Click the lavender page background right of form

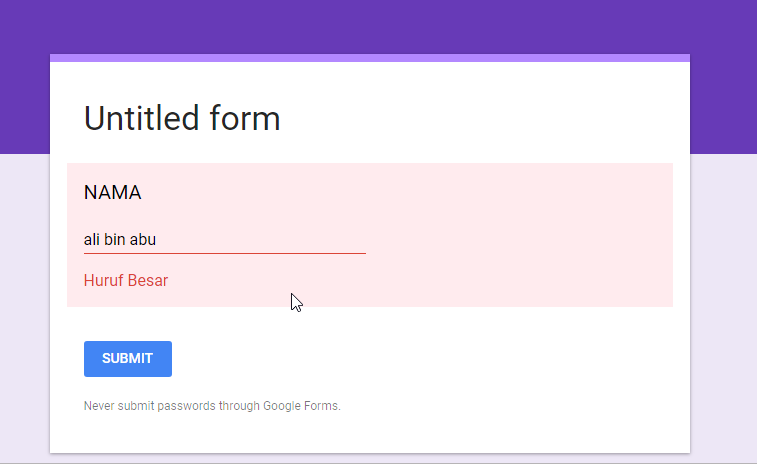point(722,300)
